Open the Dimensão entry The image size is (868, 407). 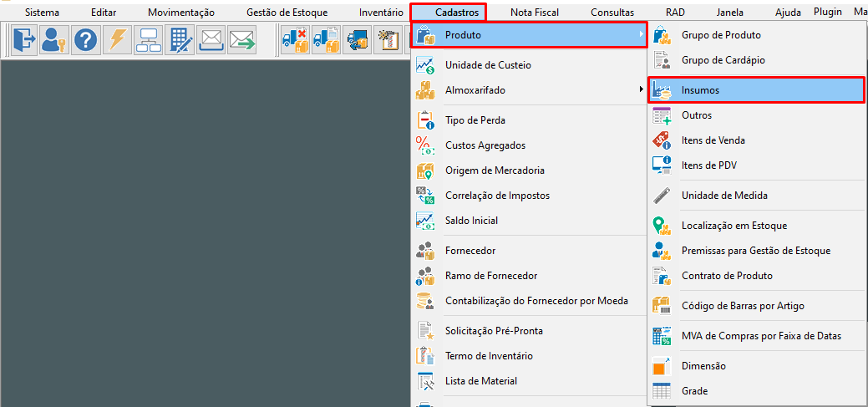click(756, 366)
